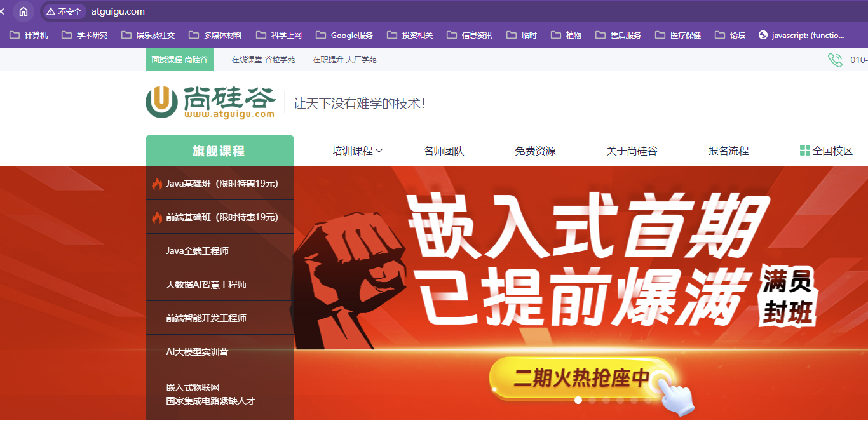
Task: Open the 名师团队 menu item
Action: click(x=444, y=151)
